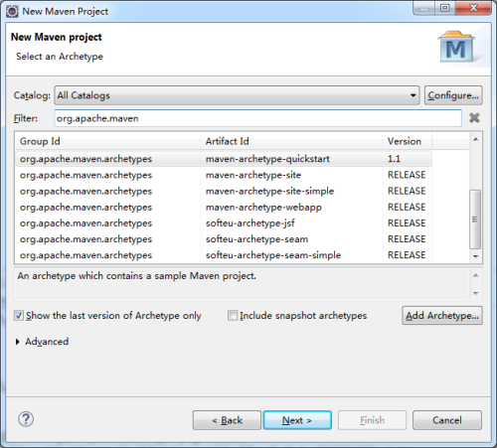Click the Configure... button

(x=453, y=95)
